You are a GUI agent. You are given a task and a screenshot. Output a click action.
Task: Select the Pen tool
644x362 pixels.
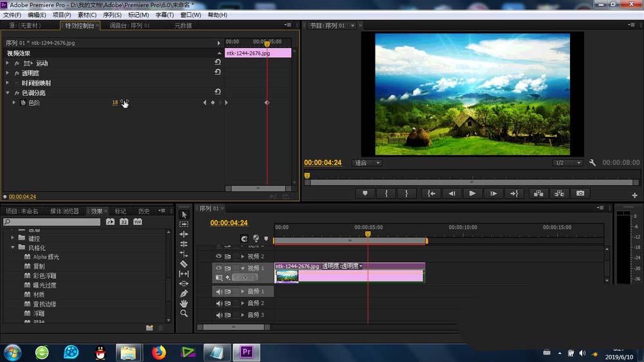(184, 293)
